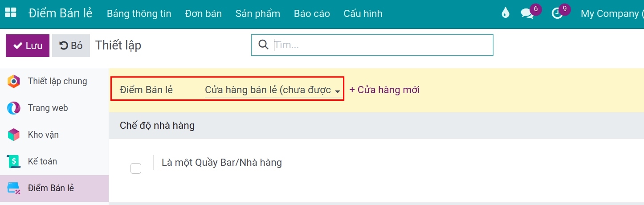Open the My Company selector
The width and height of the screenshot is (644, 205).
pyautogui.click(x=612, y=14)
